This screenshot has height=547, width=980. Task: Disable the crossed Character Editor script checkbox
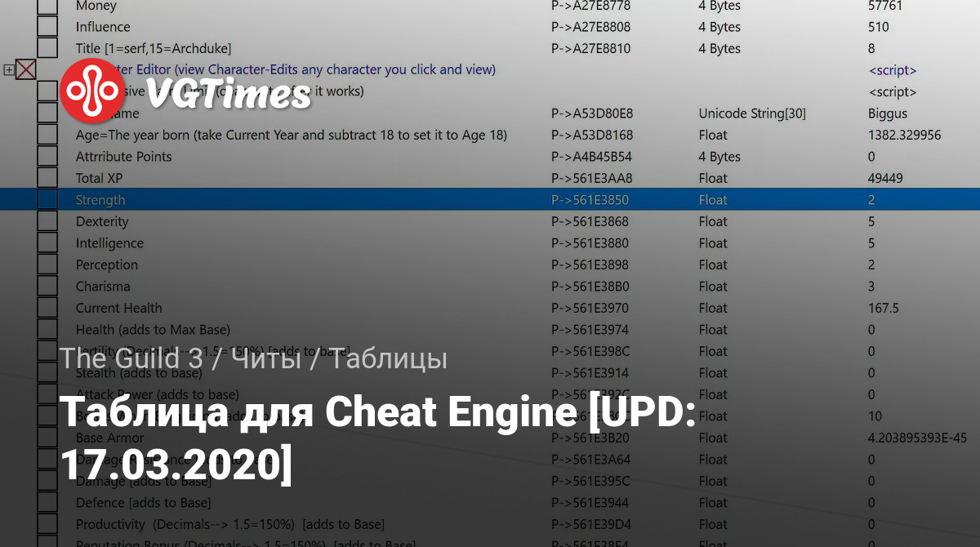pos(26,70)
